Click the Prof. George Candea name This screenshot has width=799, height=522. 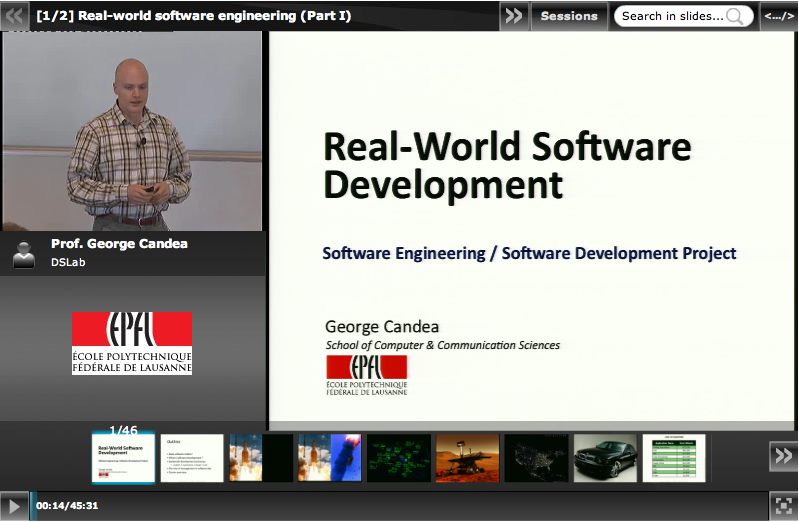pyautogui.click(x=119, y=244)
